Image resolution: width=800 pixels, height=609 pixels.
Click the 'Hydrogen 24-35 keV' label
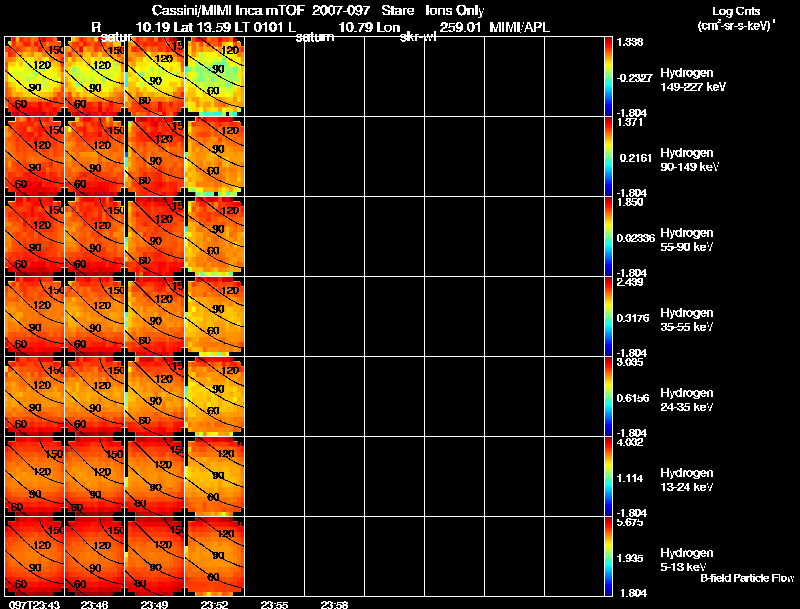pyautogui.click(x=687, y=400)
